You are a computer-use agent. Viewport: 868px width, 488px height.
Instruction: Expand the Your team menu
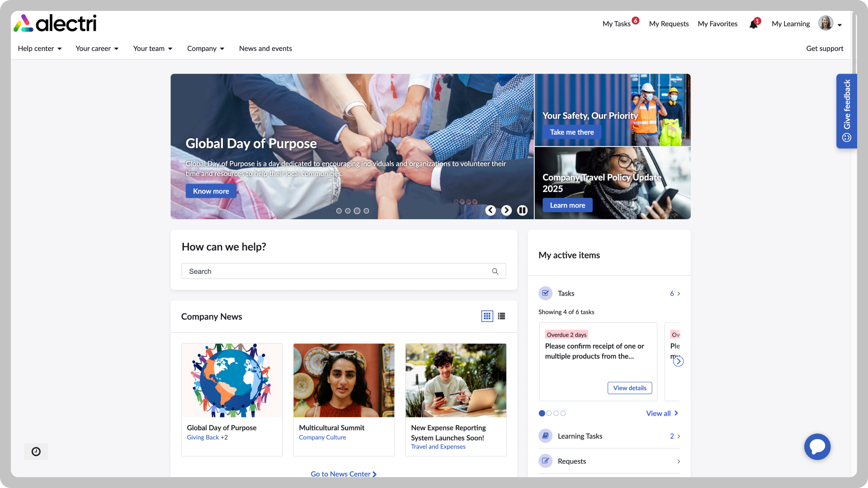pyautogui.click(x=153, y=48)
